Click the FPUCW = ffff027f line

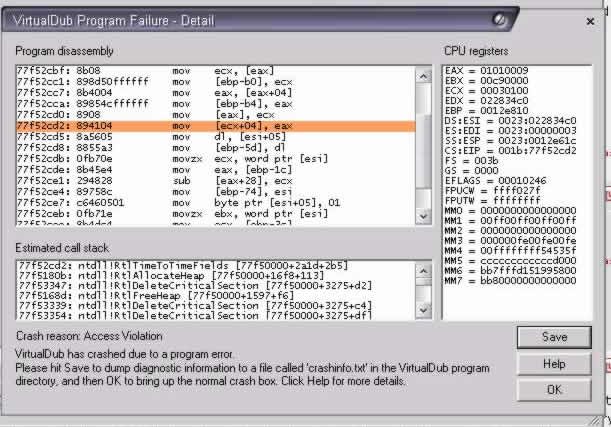493,191
